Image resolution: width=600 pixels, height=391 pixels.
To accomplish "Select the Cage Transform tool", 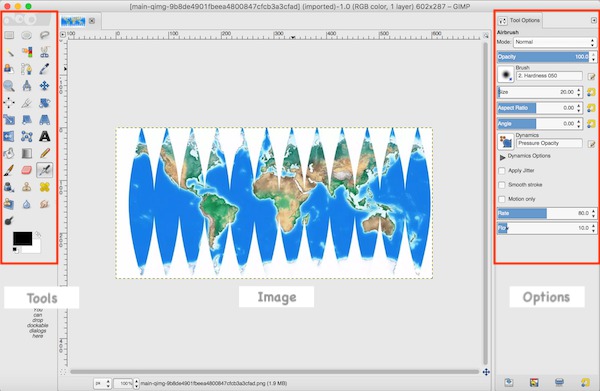I will point(26,136).
